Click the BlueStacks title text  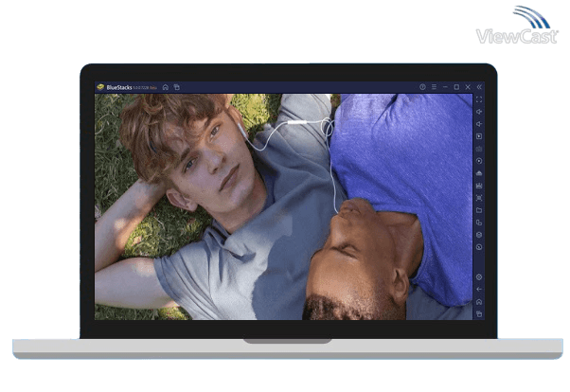click(119, 87)
